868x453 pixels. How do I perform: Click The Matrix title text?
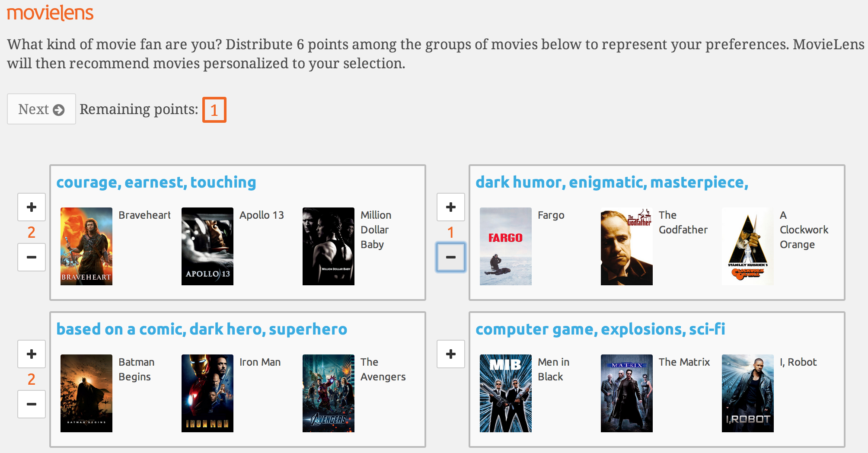coord(684,362)
